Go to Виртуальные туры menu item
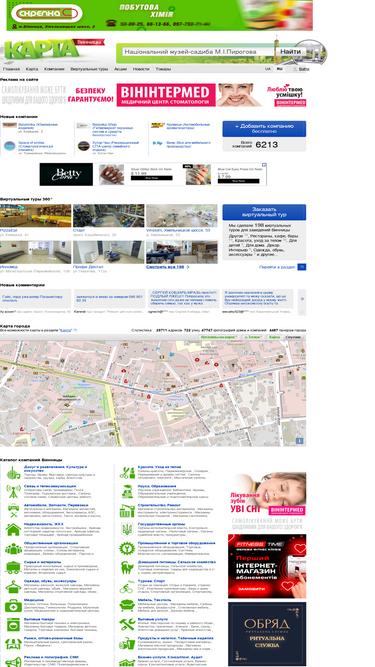Screen dimensions: 375x667 89,69
